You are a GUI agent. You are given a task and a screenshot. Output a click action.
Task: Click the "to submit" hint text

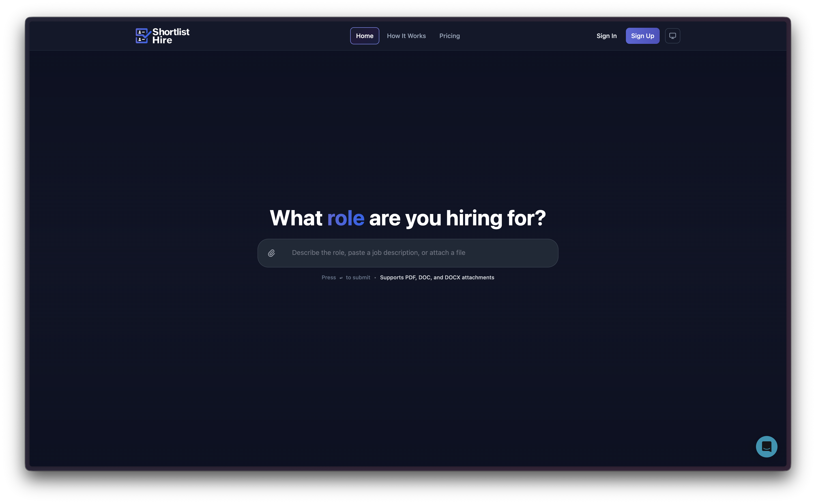tap(358, 277)
